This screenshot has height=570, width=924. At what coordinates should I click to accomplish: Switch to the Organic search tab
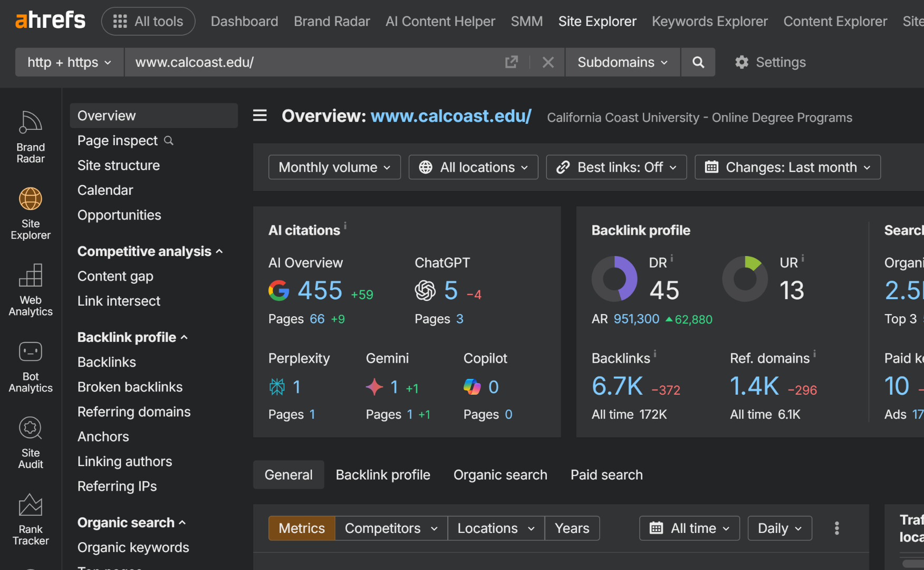pyautogui.click(x=500, y=475)
